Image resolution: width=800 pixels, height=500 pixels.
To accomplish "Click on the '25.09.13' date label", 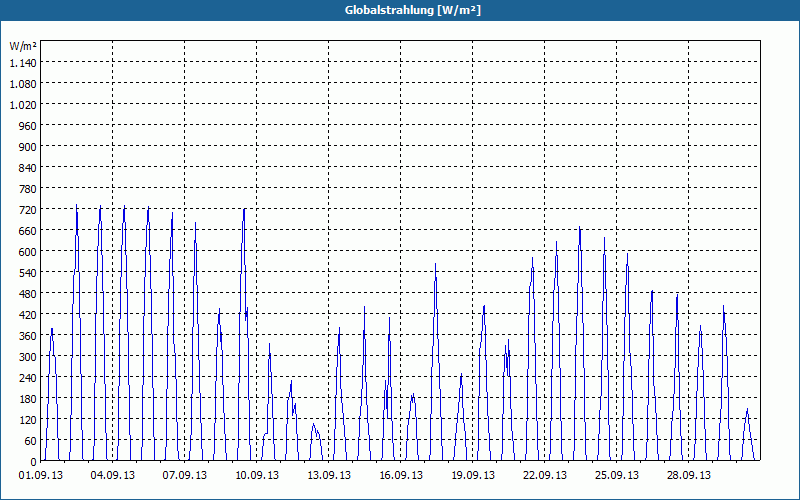I will [617, 476].
